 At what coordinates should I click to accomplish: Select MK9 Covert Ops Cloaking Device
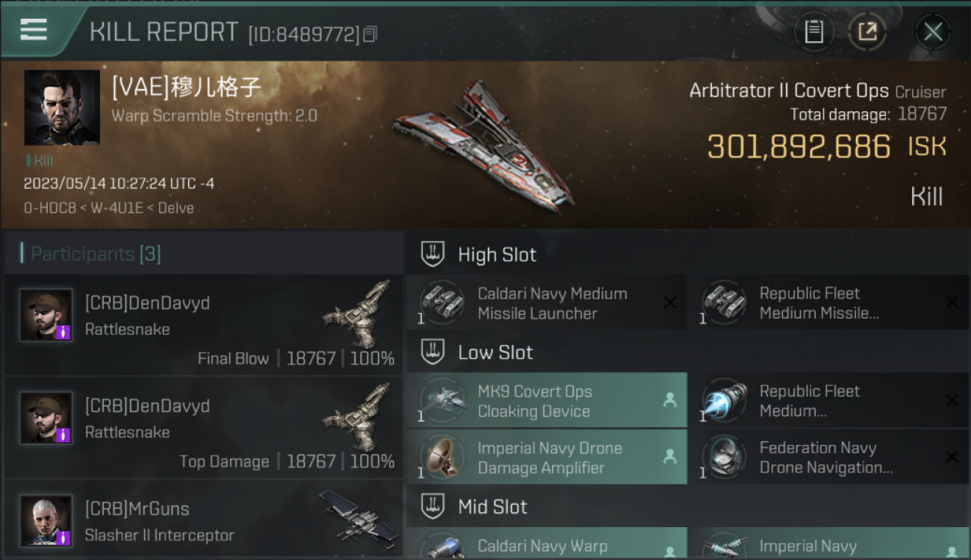coord(546,401)
